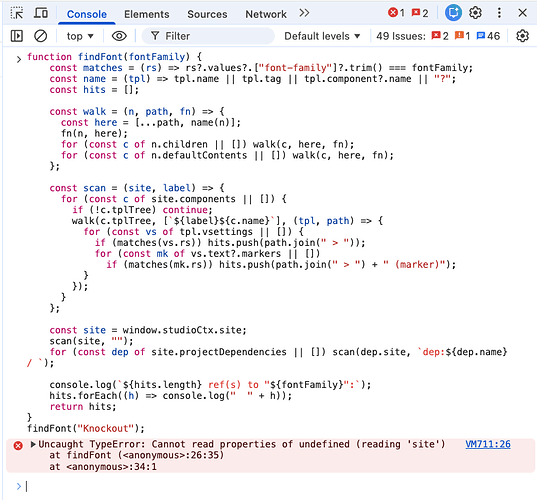Screen dimensions: 537x500
Task: Open the console settings gear icon
Action: (x=522, y=36)
